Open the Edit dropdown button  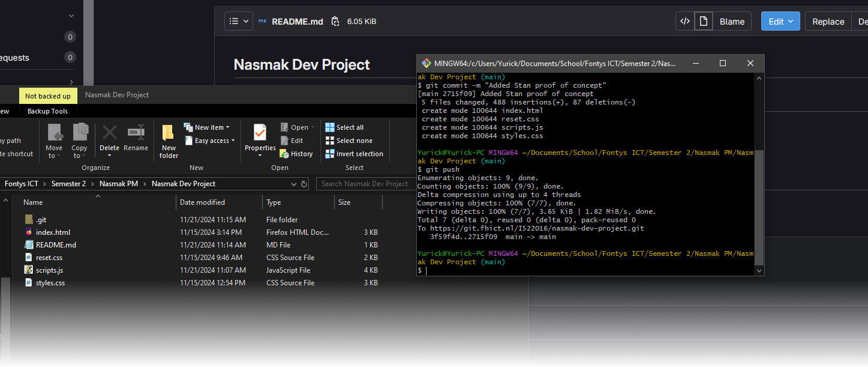780,22
